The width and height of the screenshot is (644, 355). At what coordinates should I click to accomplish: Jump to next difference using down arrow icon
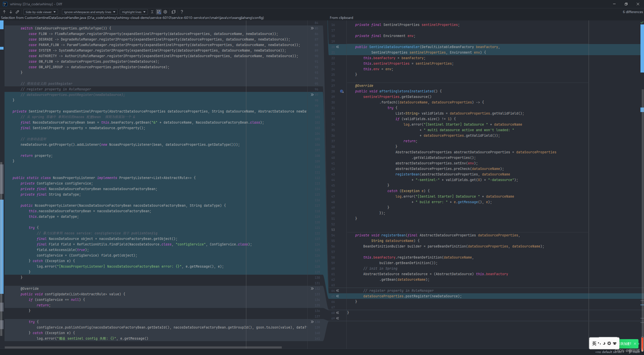(x=11, y=12)
